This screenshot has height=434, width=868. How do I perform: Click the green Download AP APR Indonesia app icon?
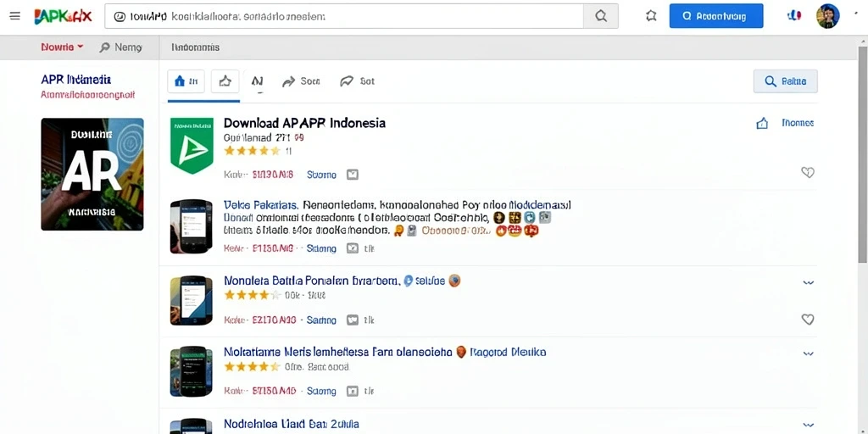coord(192,146)
